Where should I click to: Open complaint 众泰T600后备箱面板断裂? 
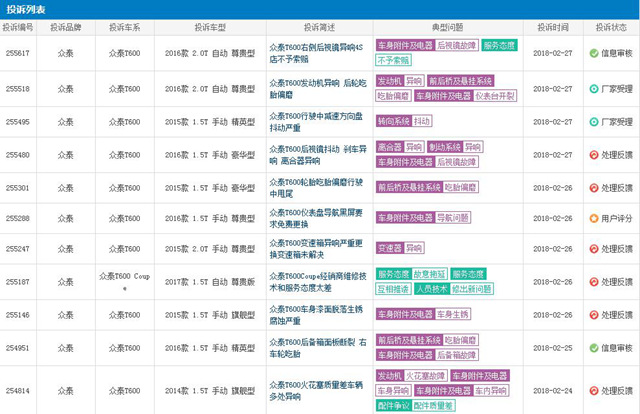[x=318, y=348]
